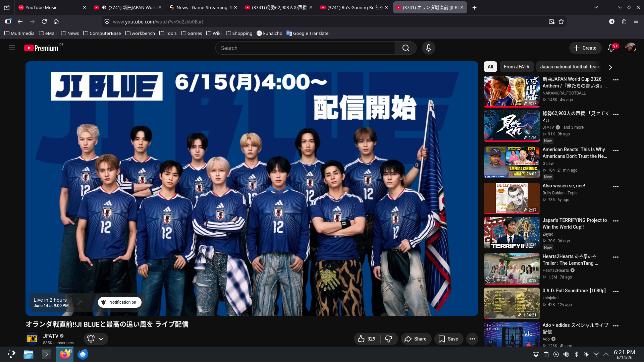Image resolution: width=644 pixels, height=362 pixels.
Task: Dislike the video with thumbs down
Action: click(x=389, y=339)
